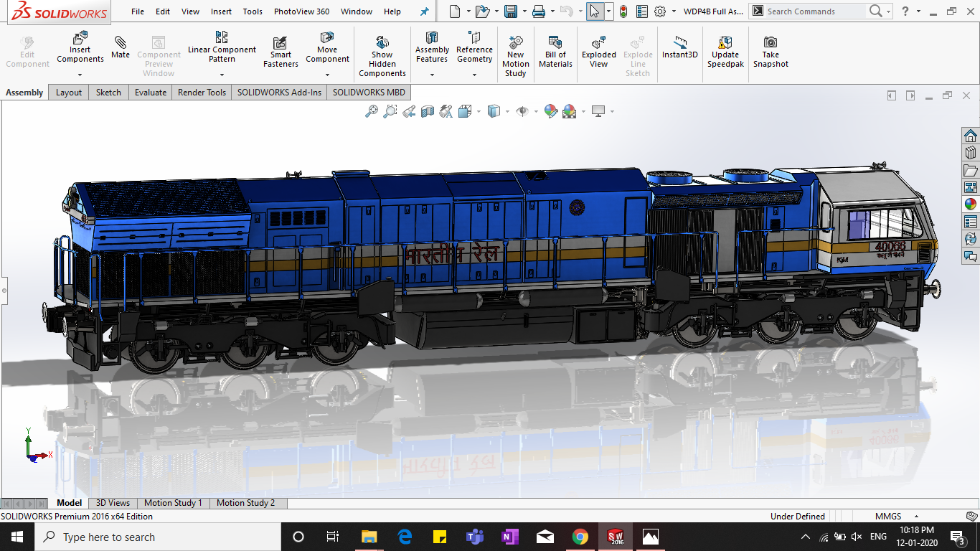The width and height of the screenshot is (980, 551).
Task: Open the unit system MMGS dropdown
Action: click(897, 517)
